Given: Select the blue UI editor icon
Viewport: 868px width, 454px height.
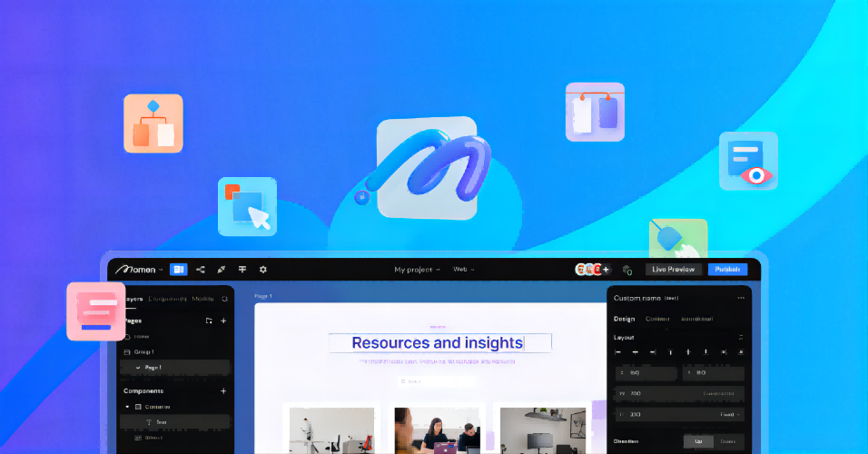Looking at the screenshot, I should point(178,270).
